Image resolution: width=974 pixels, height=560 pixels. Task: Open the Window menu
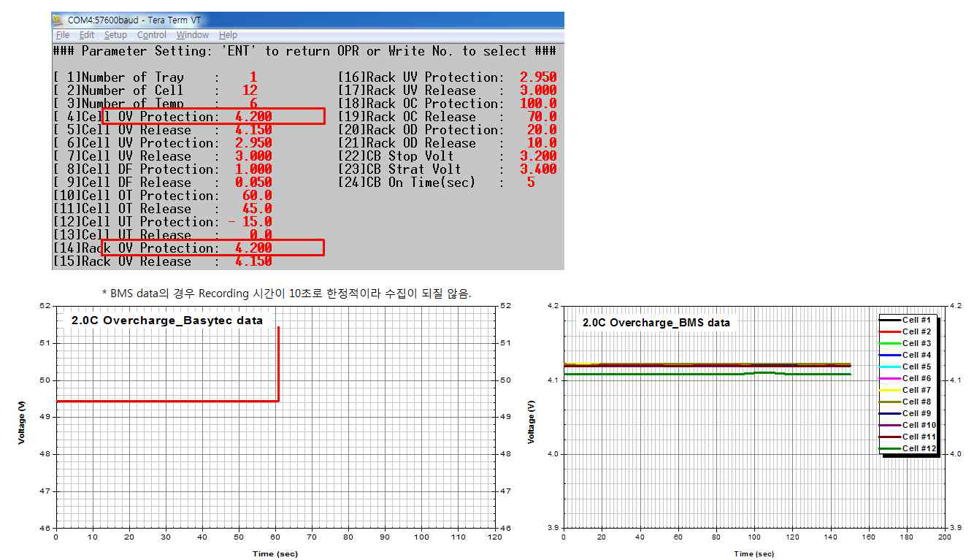(193, 34)
